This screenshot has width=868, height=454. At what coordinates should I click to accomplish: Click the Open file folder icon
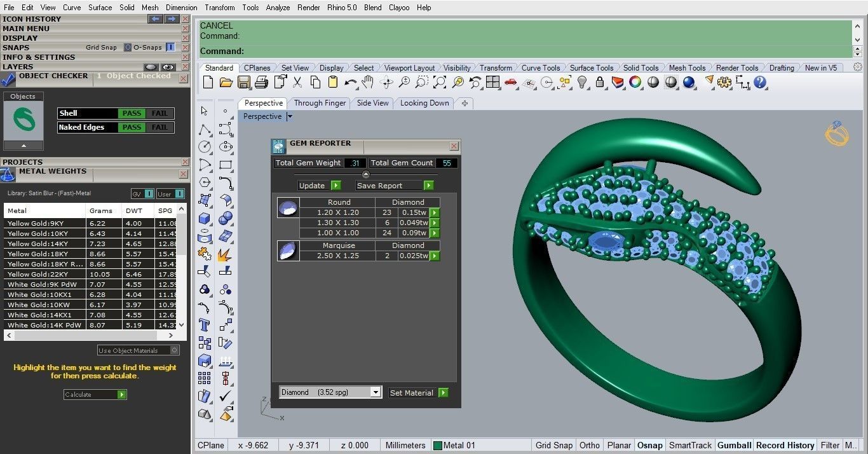(x=226, y=82)
